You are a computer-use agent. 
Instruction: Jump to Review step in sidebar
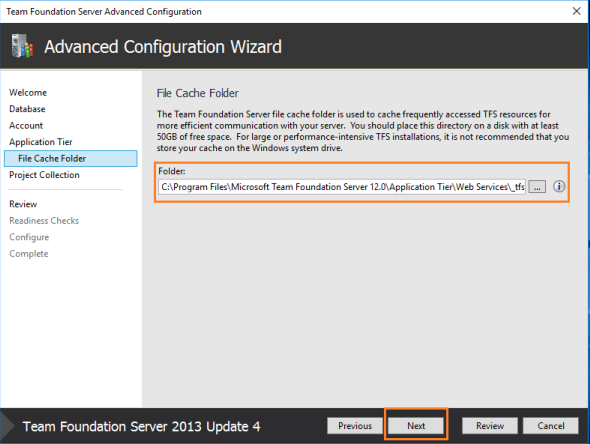point(23,204)
